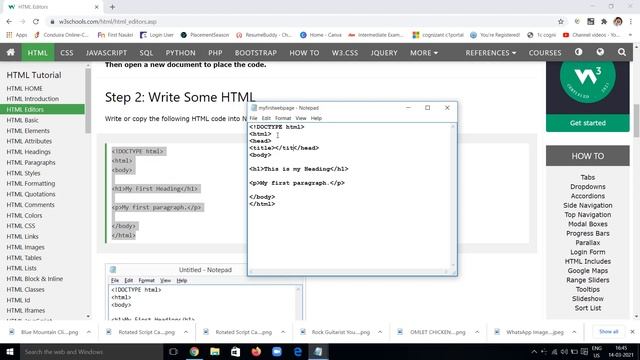This screenshot has height=360, width=640.
Task: Open HTML Basic in sidebar
Action: pyautogui.click(x=22, y=120)
